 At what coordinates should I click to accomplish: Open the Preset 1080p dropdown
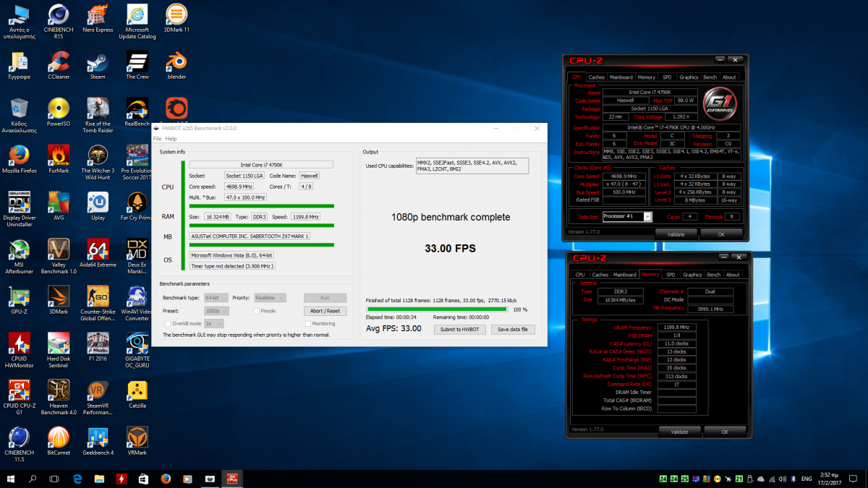(216, 311)
